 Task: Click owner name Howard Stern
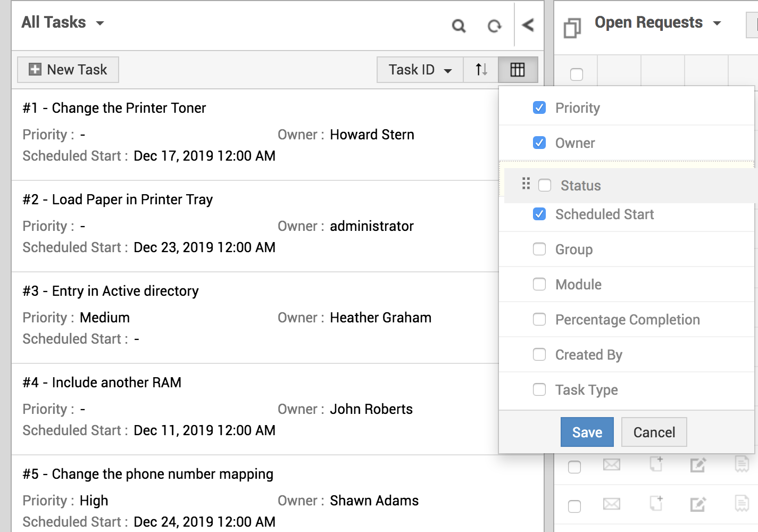[372, 135]
